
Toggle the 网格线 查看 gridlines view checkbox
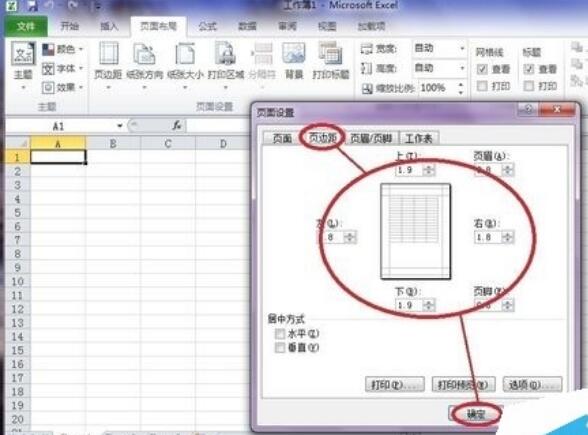(x=482, y=69)
